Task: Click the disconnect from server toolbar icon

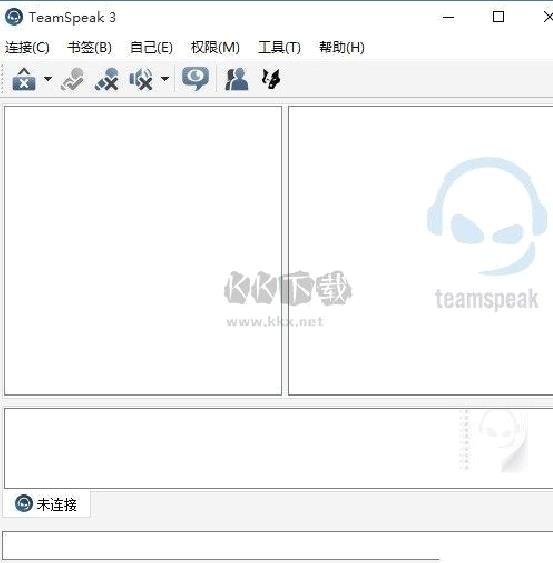Action: 24,79
